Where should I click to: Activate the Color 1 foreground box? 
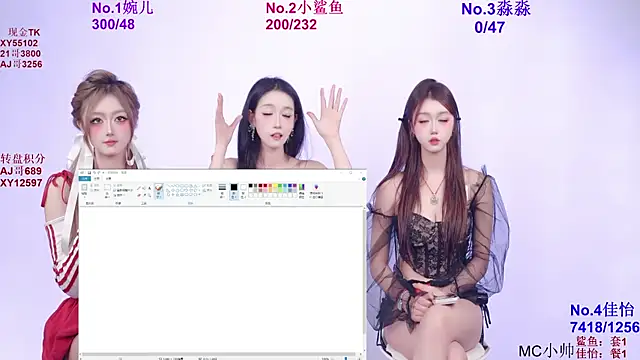[x=234, y=191]
